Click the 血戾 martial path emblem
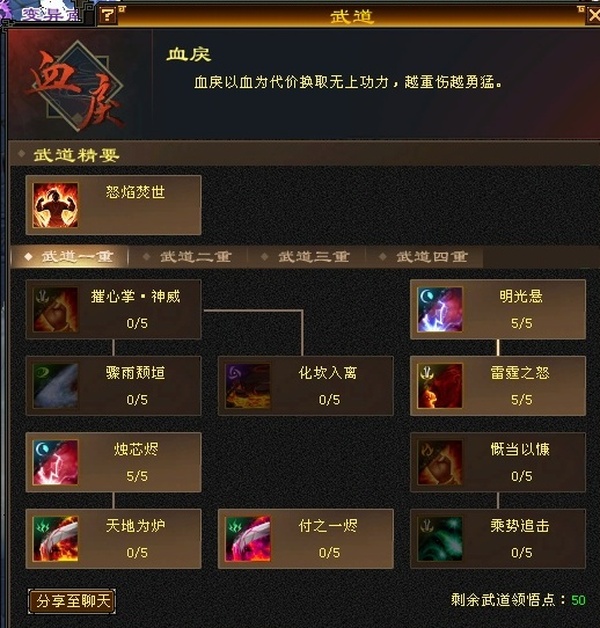Screen dimensions: 600x628 coord(78,86)
